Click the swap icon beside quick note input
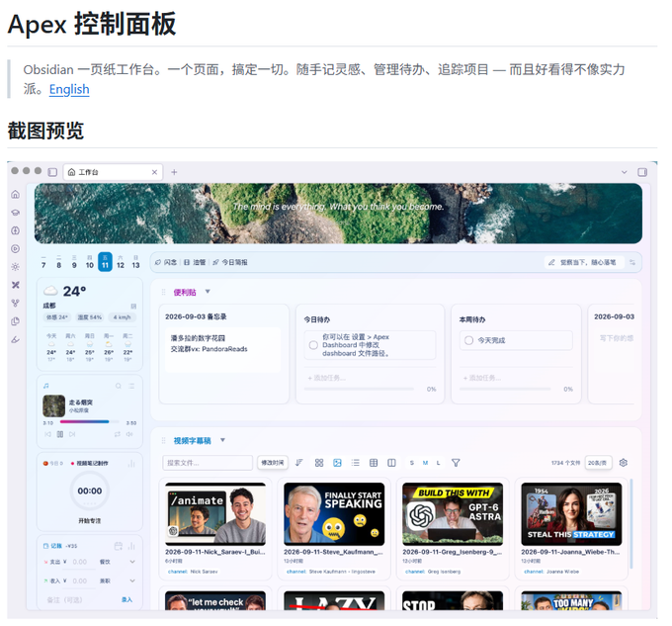This screenshot has height=626, width=672. [632, 262]
